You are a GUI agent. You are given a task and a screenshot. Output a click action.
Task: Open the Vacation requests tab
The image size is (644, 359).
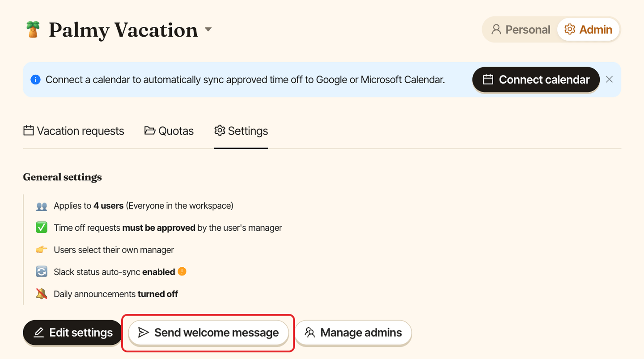click(74, 131)
